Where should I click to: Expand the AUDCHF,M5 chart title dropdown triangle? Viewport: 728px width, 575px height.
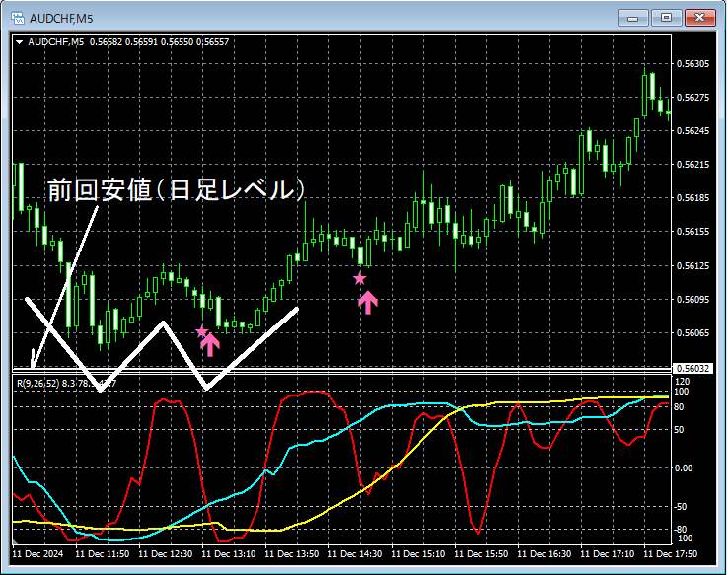(x=20, y=42)
